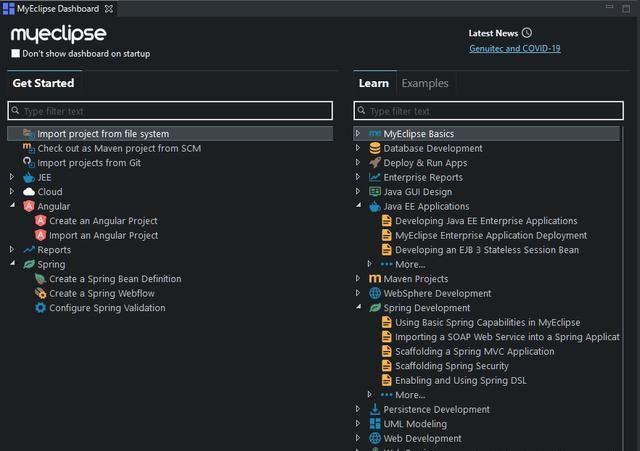Expand the Persistence Development node
Viewport: 640px width, 451px height.
tap(358, 409)
